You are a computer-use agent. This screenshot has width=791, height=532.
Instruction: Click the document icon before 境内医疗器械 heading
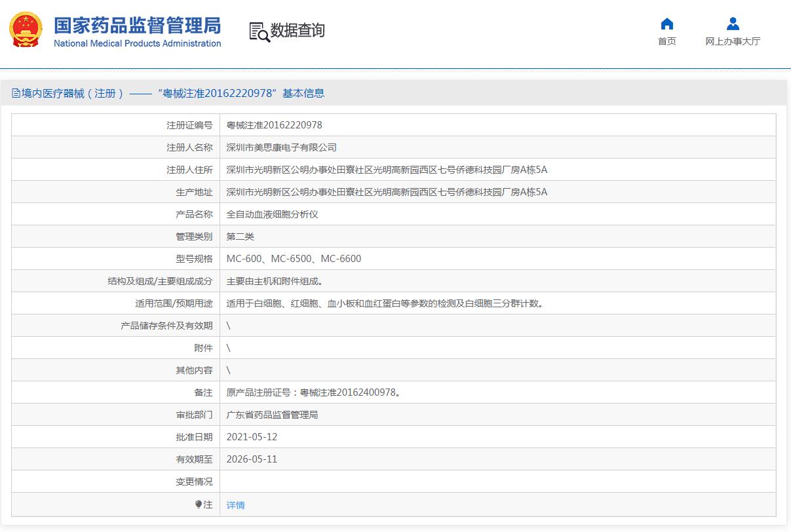coord(16,93)
